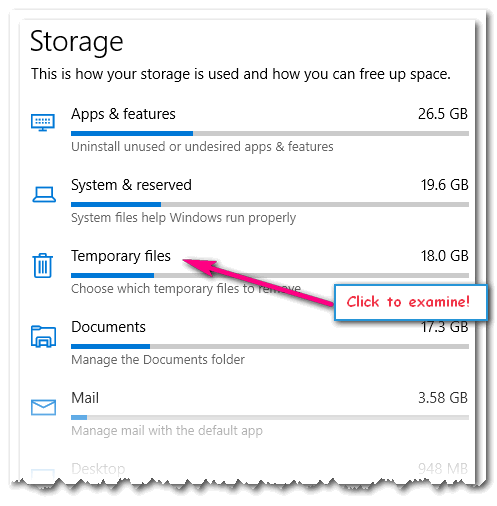Click the Apps & features monitor icon
497x506 pixels.
coord(43,122)
